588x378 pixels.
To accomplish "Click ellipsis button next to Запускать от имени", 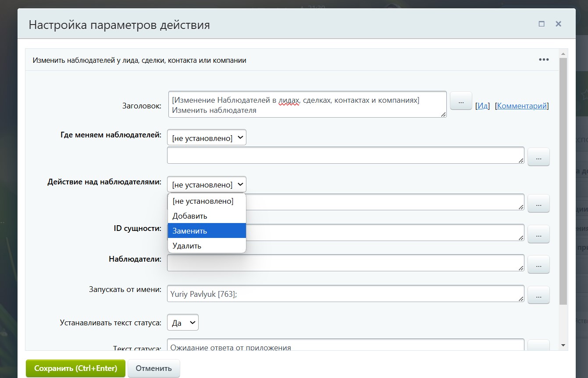I will tap(538, 295).
